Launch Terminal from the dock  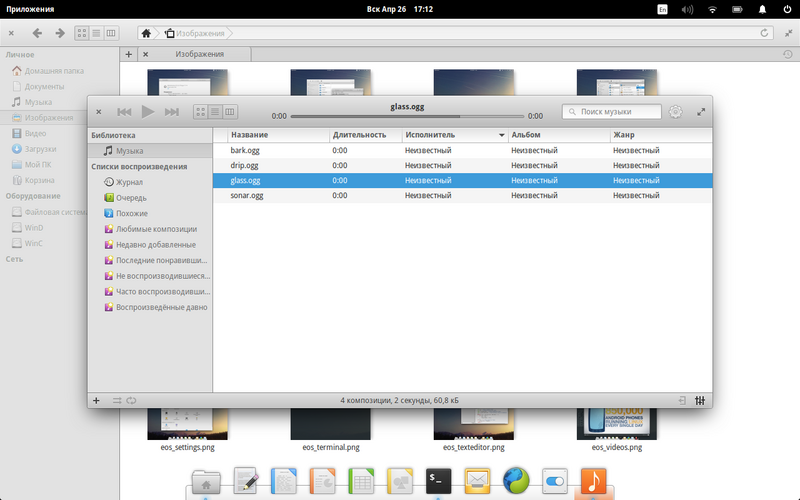[x=438, y=481]
